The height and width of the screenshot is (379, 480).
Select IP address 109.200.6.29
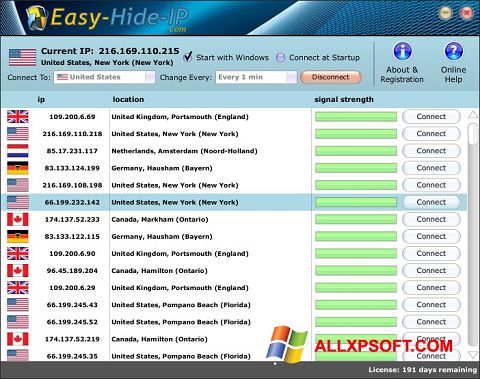pos(72,288)
